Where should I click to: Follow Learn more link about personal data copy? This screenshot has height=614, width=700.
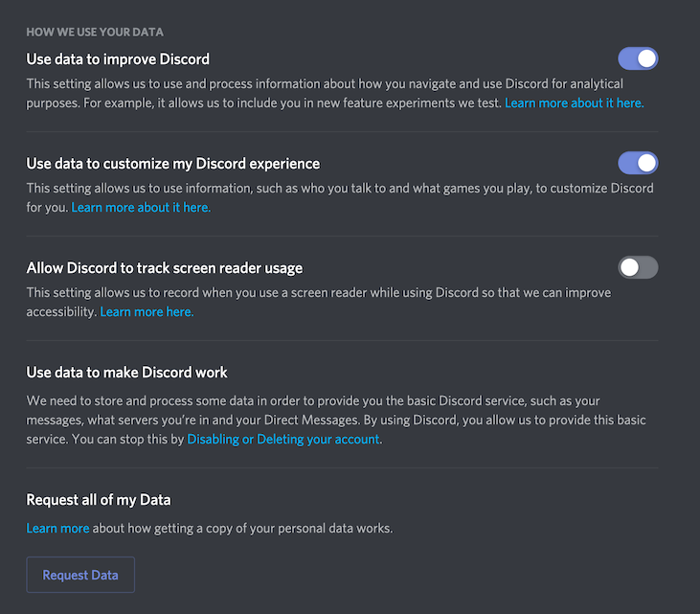(57, 528)
